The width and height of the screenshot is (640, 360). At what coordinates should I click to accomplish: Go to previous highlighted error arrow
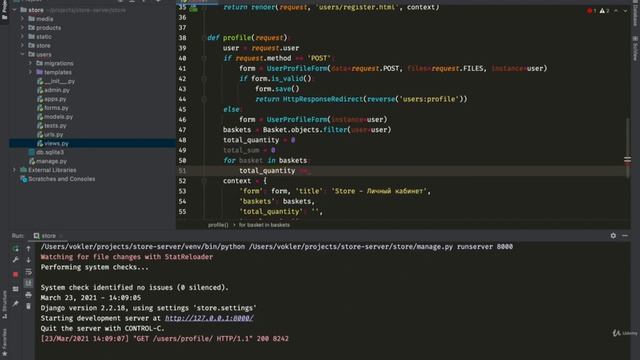[616, 11]
